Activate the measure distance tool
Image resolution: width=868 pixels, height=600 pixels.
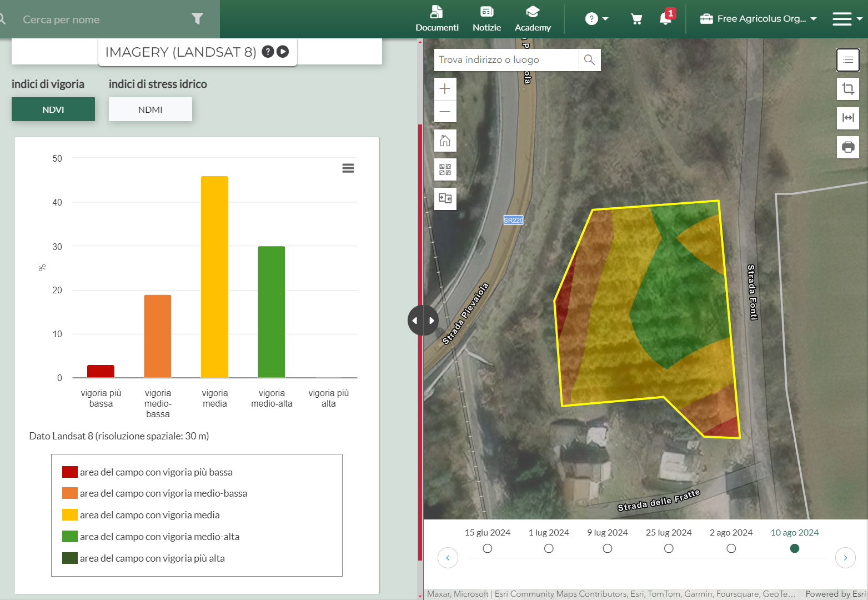coord(848,118)
